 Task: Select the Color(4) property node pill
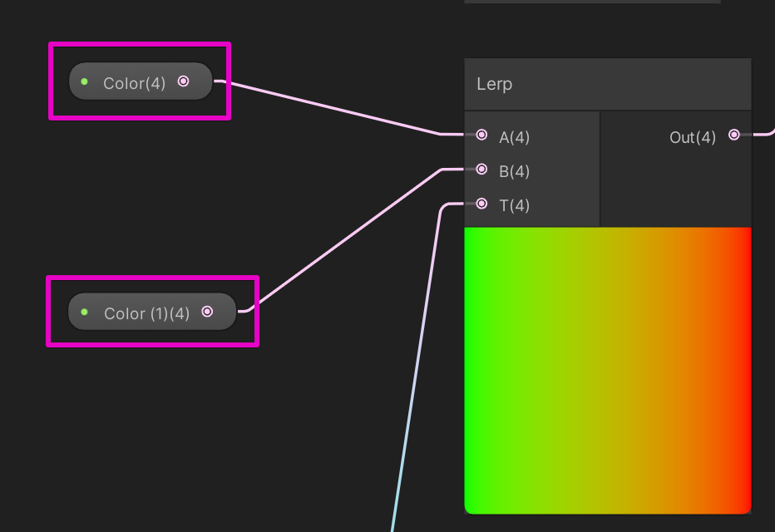tap(140, 81)
